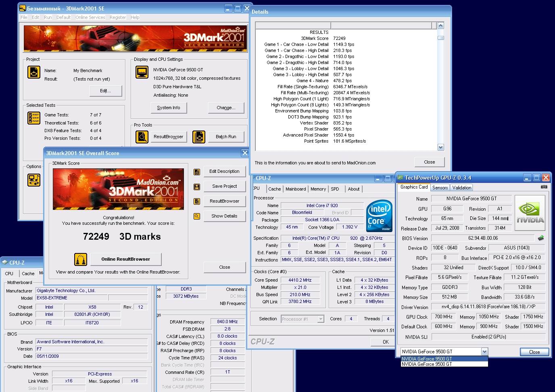Click the 3DMark2001 title bar icon
Viewport: 555px width, 392px height.
click(23, 8)
